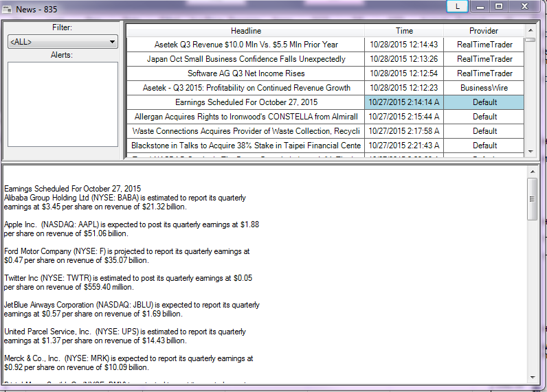The image size is (547, 392).
Task: Click headline list scroll up arrow
Action: click(531, 30)
